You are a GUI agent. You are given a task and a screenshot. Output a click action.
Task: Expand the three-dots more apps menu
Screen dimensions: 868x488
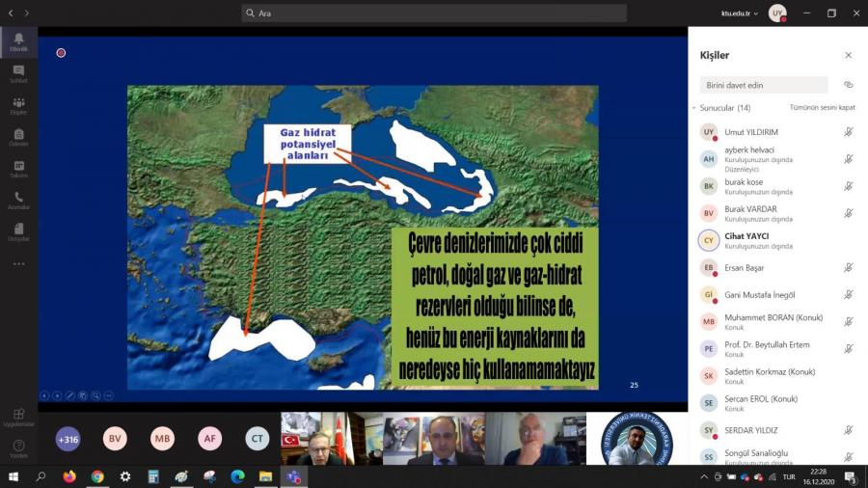(x=18, y=263)
